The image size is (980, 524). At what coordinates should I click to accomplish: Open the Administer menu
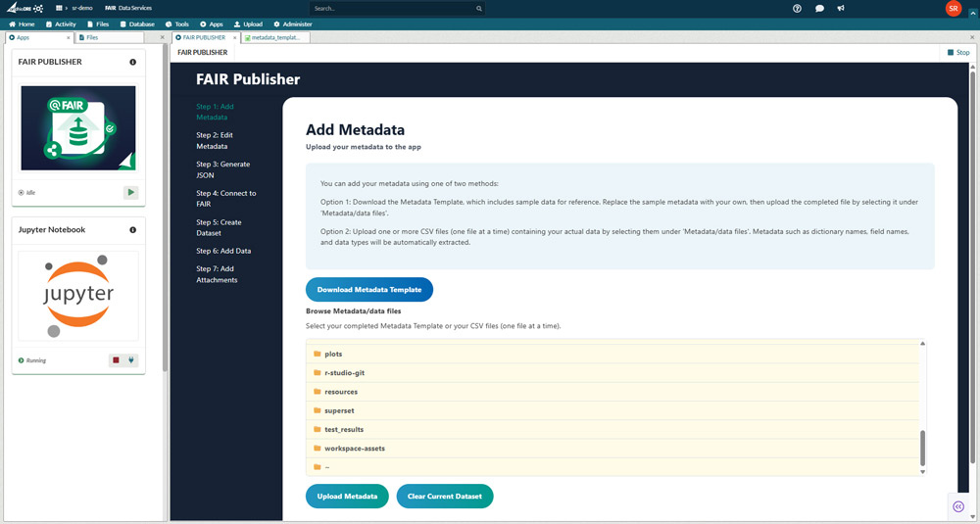[292, 24]
